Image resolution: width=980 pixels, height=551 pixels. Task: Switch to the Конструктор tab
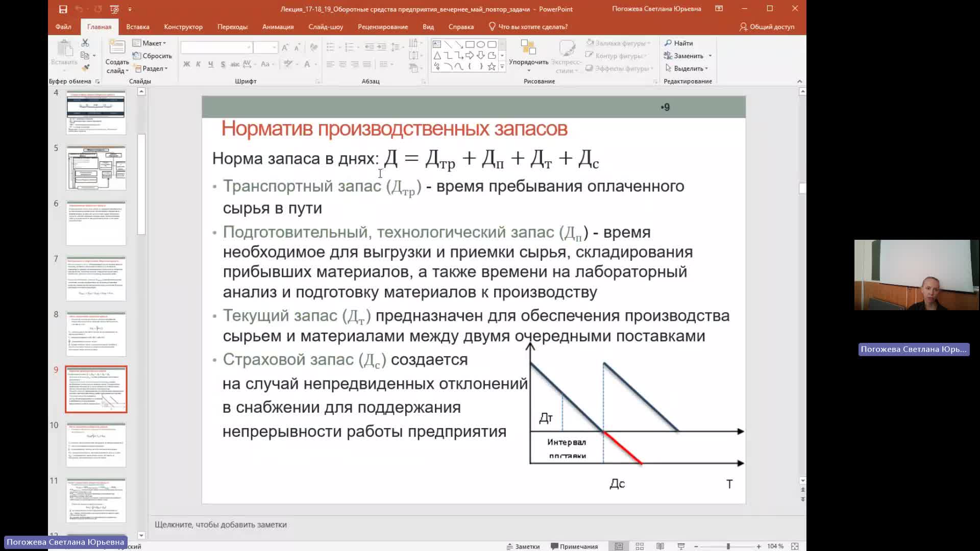pos(183,27)
